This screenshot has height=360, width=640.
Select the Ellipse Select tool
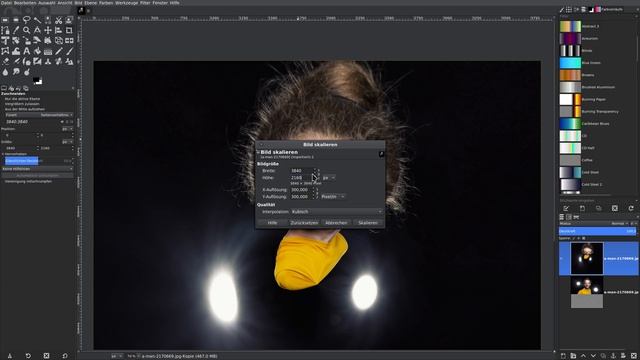[16, 20]
